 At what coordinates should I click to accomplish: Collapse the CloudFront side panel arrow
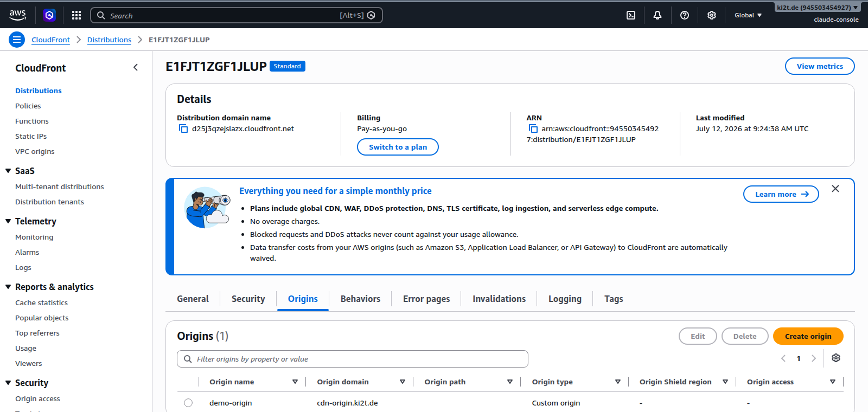click(x=136, y=67)
